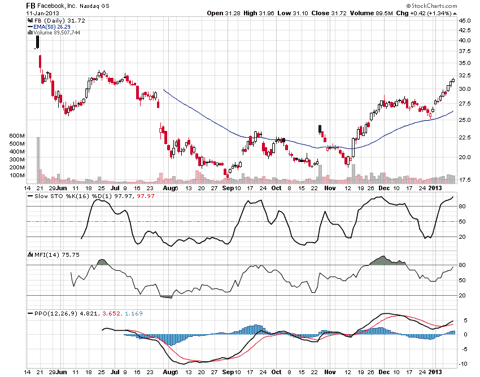
Task: Select the 2013 label on bottom date axis
Action: 435,372
